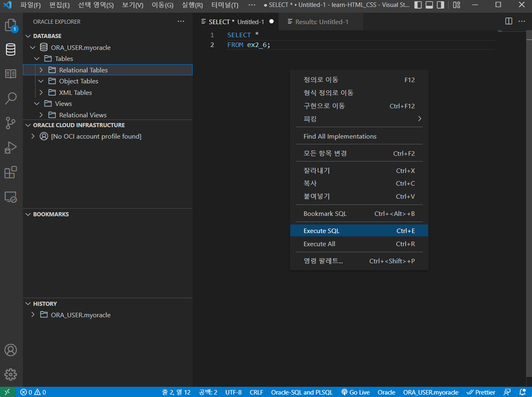Change language mode Oracle-SQL and PLSQL
532x397 pixels.
[302, 392]
